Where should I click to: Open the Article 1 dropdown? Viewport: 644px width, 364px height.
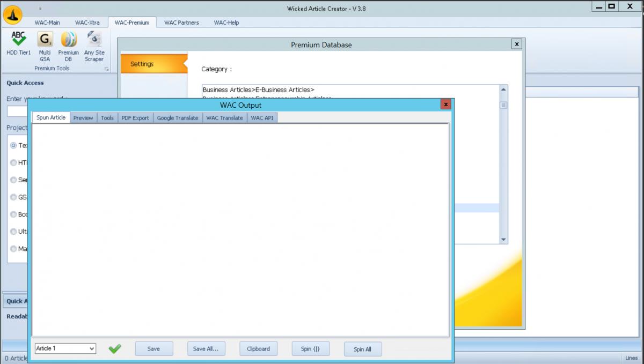click(65, 348)
